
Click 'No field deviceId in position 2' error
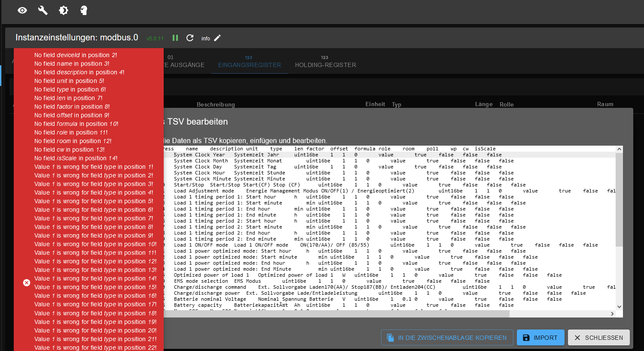pyautogui.click(x=76, y=55)
